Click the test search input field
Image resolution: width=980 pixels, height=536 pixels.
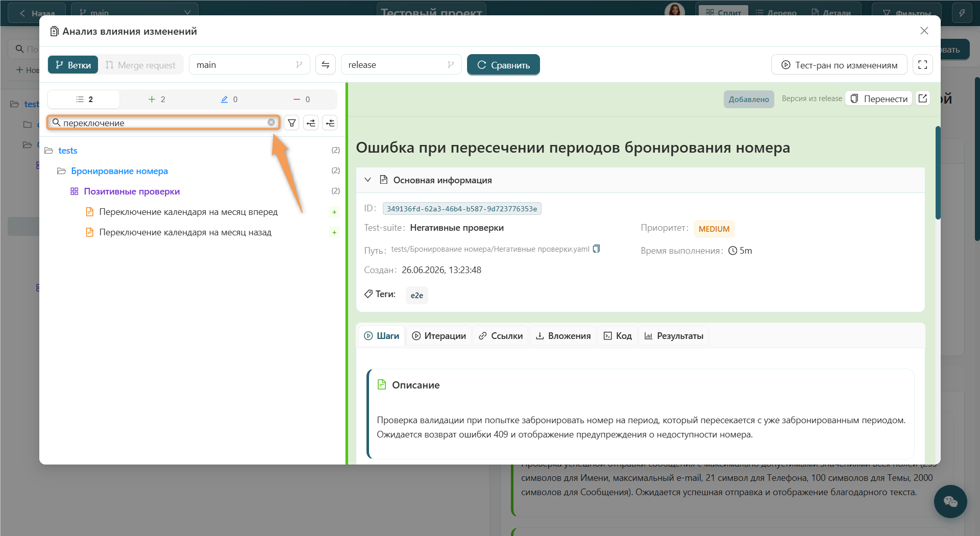coord(163,123)
